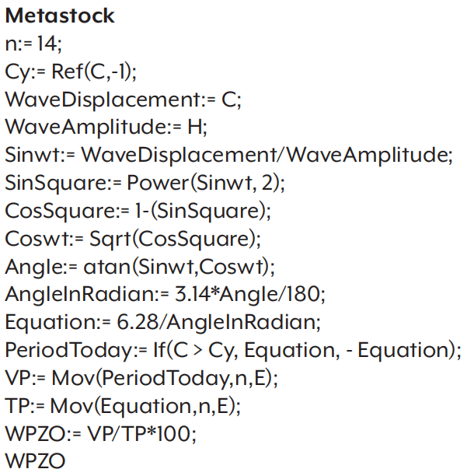
Task: Click the PeriodToday If statement line
Action: (x=233, y=350)
